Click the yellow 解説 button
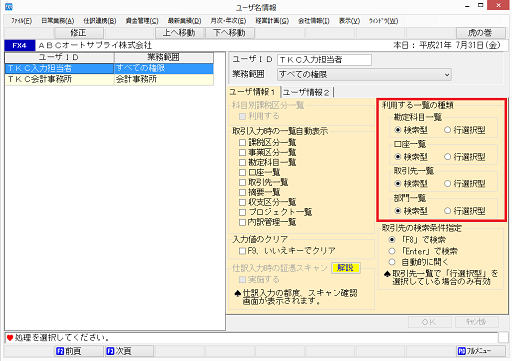 tap(346, 268)
